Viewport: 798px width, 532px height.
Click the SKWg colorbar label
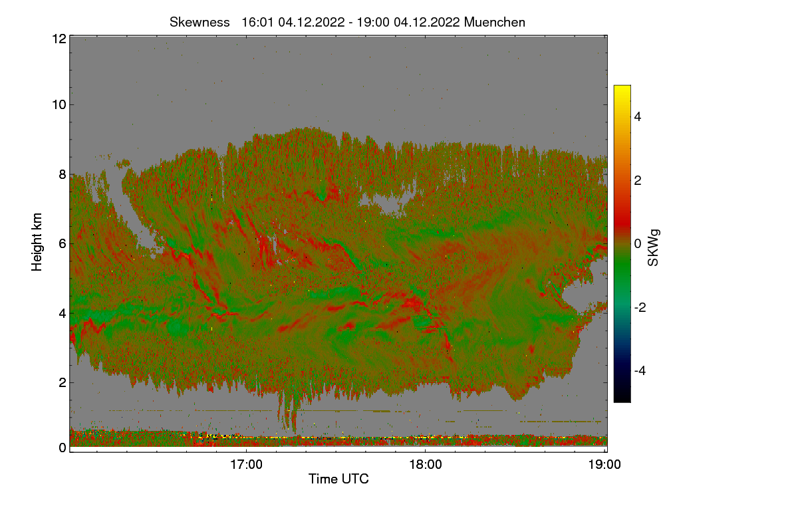coord(654,248)
